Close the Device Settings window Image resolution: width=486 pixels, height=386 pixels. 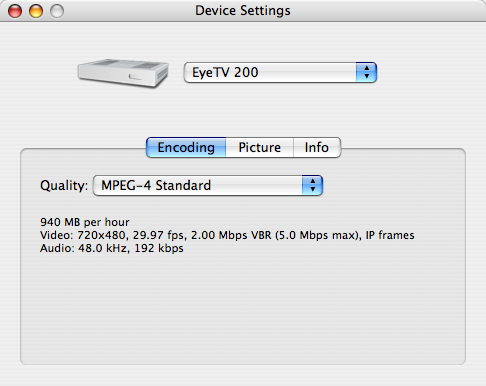pyautogui.click(x=15, y=11)
